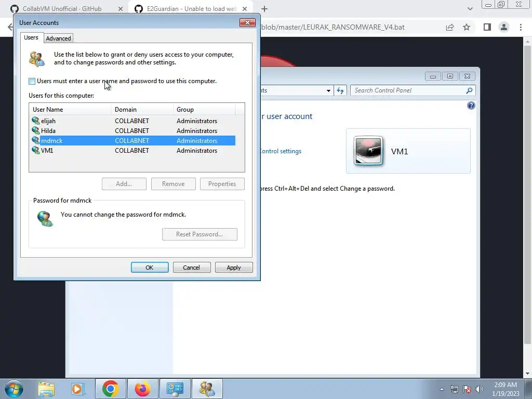Open Chrome profile icon
Image resolution: width=532 pixels, height=399 pixels.
504,27
